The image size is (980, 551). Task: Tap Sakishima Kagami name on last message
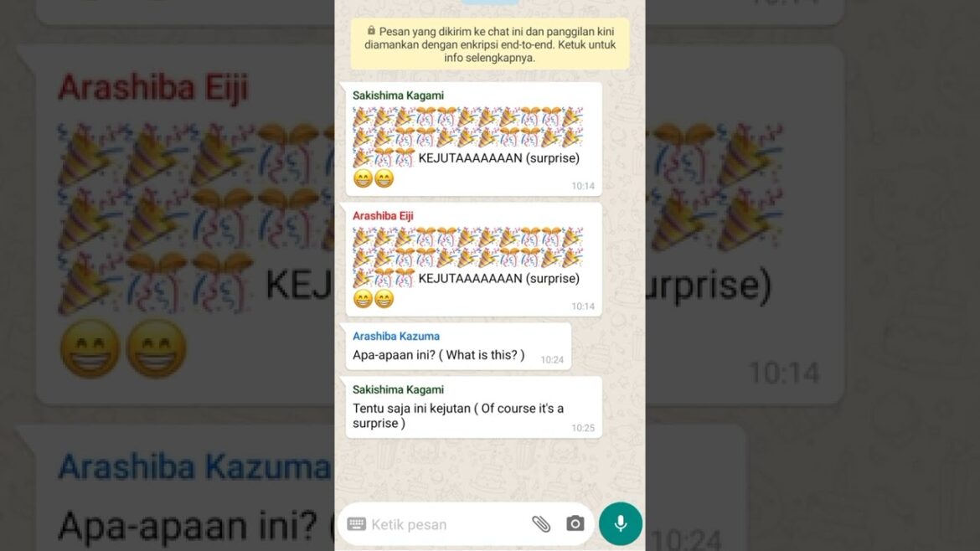(398, 390)
